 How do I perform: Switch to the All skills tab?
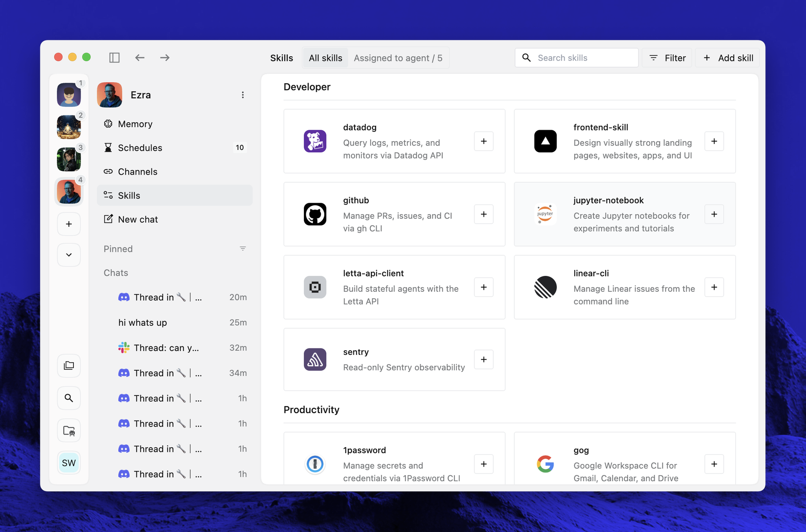325,58
